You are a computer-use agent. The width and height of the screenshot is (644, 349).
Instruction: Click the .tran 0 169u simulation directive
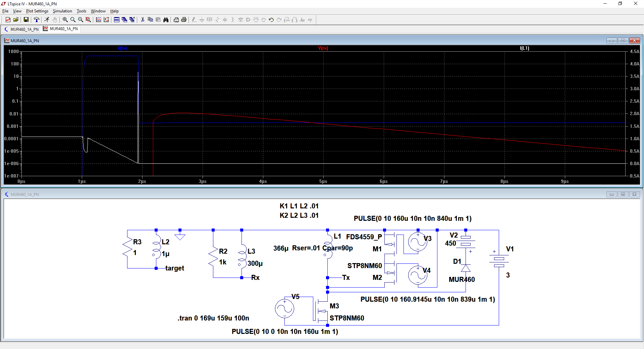[213, 318]
